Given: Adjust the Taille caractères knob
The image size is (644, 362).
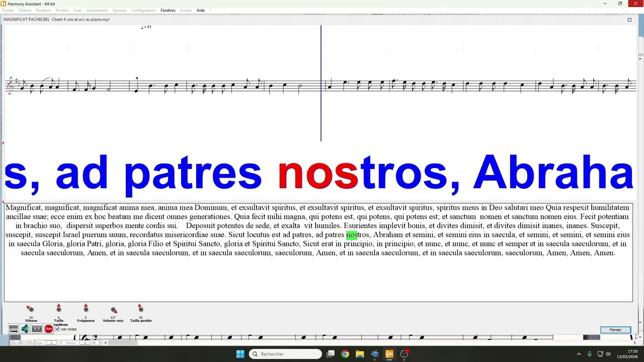Looking at the screenshot, I should click(x=59, y=309).
